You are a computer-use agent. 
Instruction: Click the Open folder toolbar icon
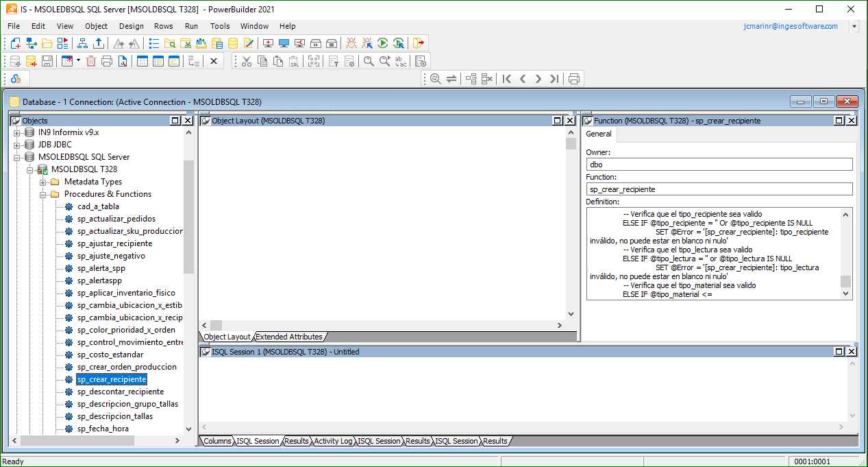(x=47, y=43)
